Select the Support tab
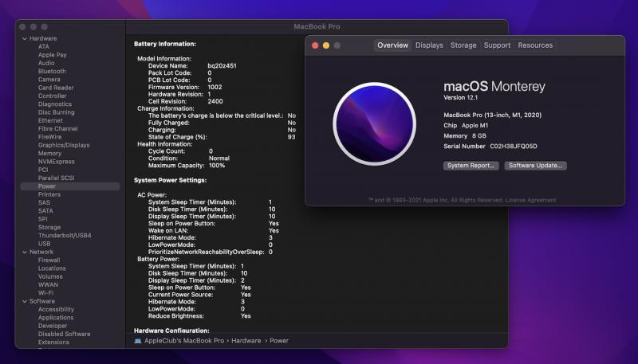This screenshot has height=364, width=638. click(497, 45)
